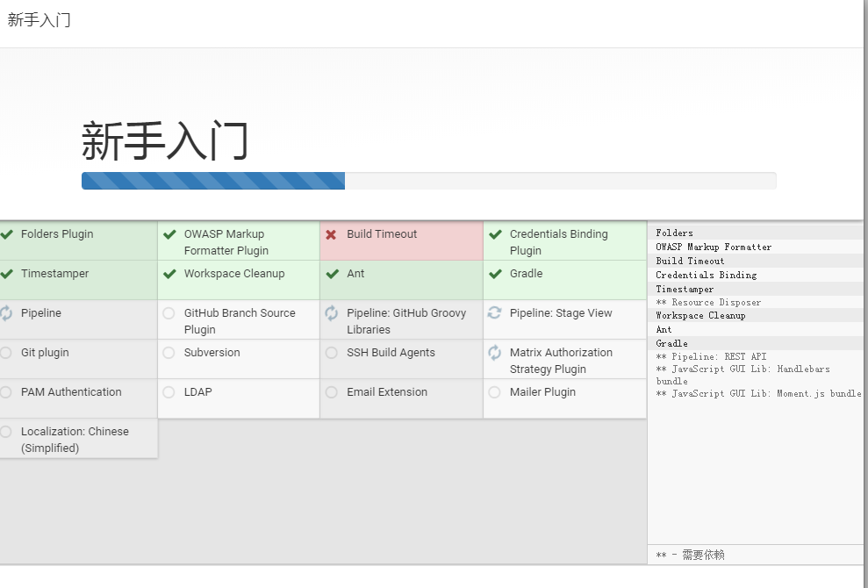Viewport: 868px width, 588px height.
Task: Click Workspace Cleanup in the install log
Action: pos(700,316)
